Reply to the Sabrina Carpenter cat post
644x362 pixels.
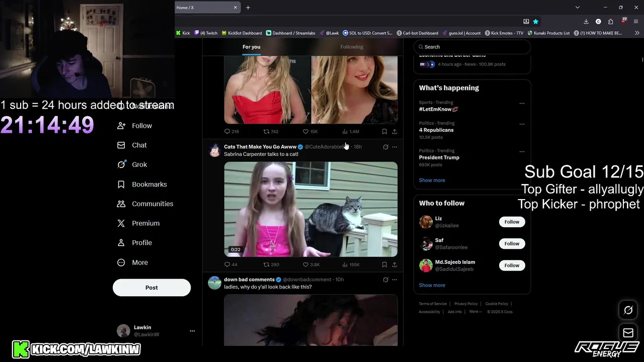click(x=231, y=264)
